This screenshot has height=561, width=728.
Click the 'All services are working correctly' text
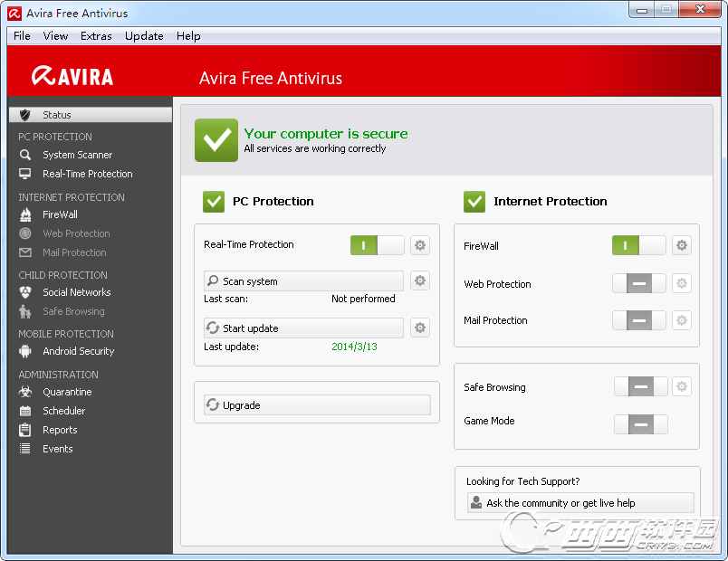click(315, 148)
